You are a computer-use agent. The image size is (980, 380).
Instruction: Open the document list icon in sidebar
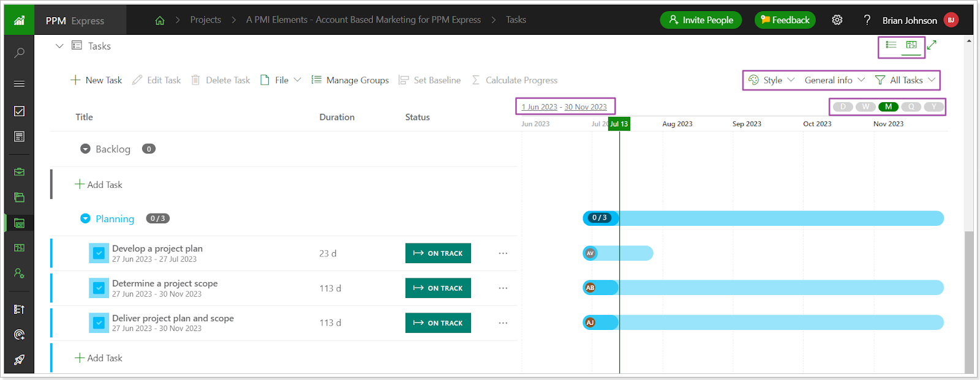tap(19, 136)
